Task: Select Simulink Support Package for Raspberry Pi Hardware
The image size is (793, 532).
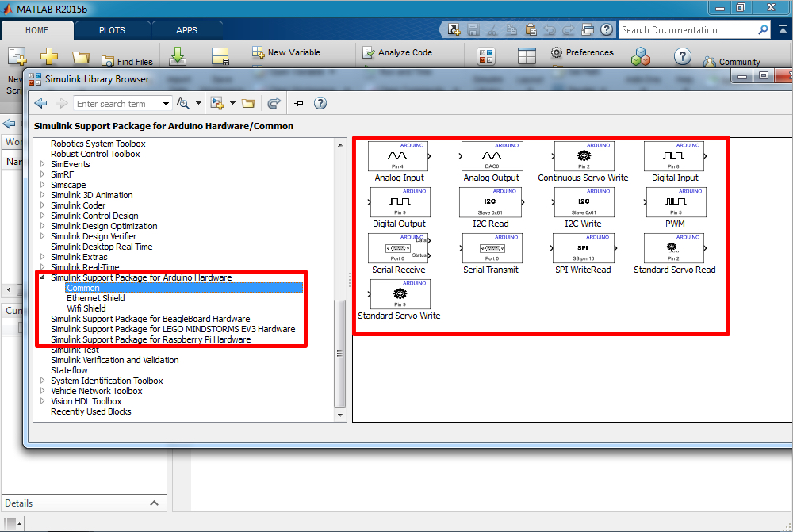Action: tap(151, 339)
